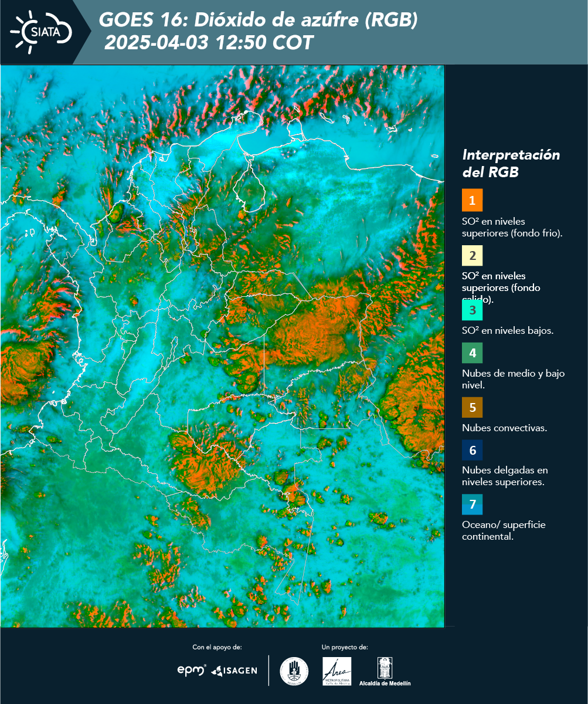The height and width of the screenshot is (704, 588).
Task: Click the SO² 'fondo cálido' legend label
Action: coord(501,287)
